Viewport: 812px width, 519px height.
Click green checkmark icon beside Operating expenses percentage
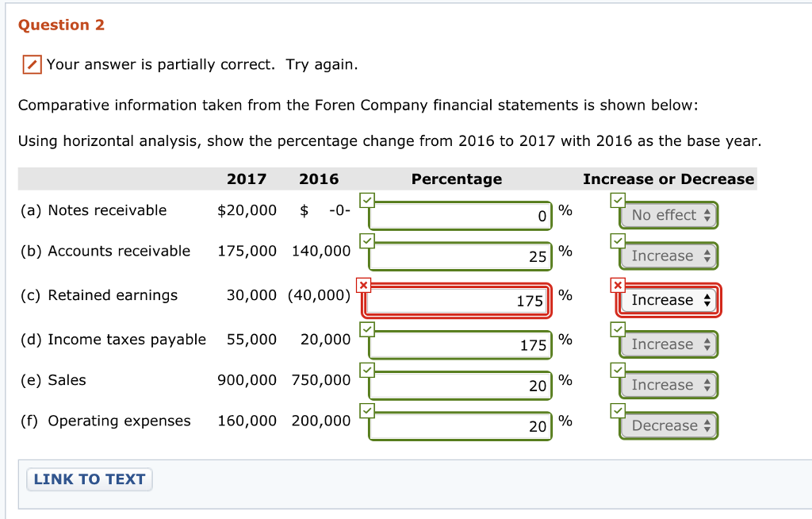pos(367,410)
